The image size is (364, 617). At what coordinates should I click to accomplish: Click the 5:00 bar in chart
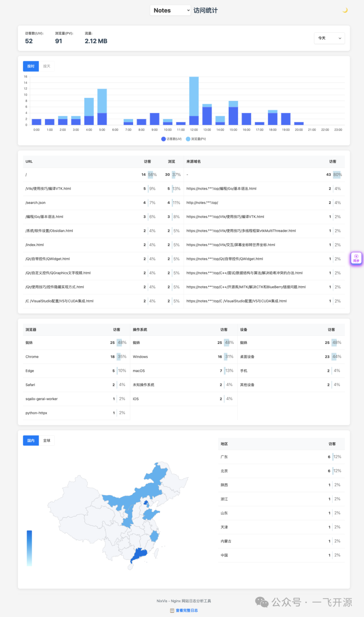tap(102, 107)
